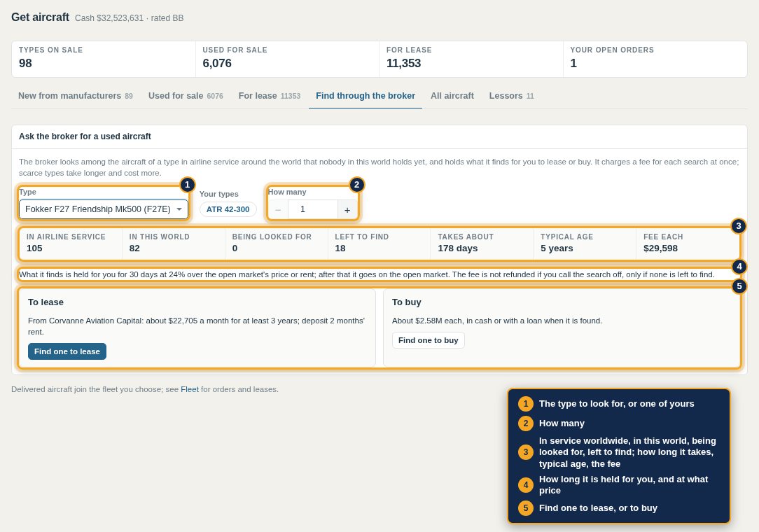Increase the How many count
Screen dimensions: 759x532
point(347,209)
